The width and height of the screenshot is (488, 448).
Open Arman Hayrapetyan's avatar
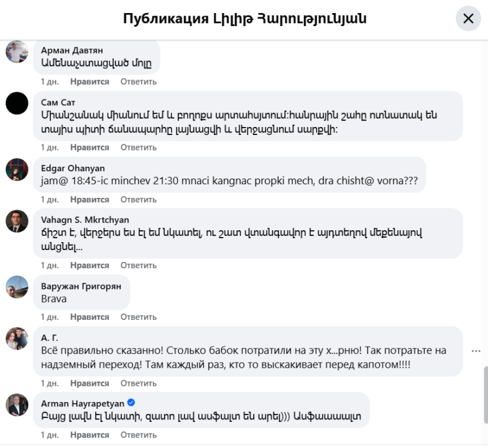(17, 404)
